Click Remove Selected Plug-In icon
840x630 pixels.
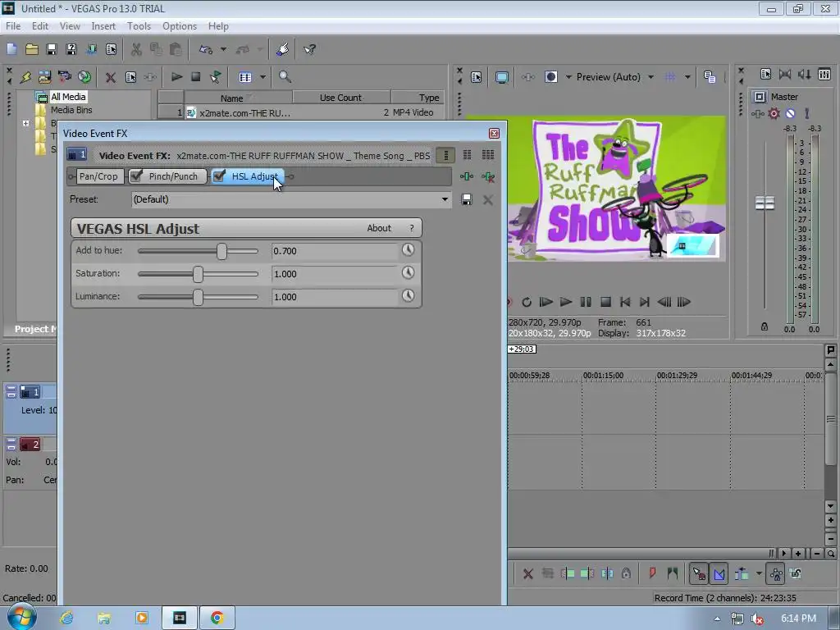[x=488, y=176]
